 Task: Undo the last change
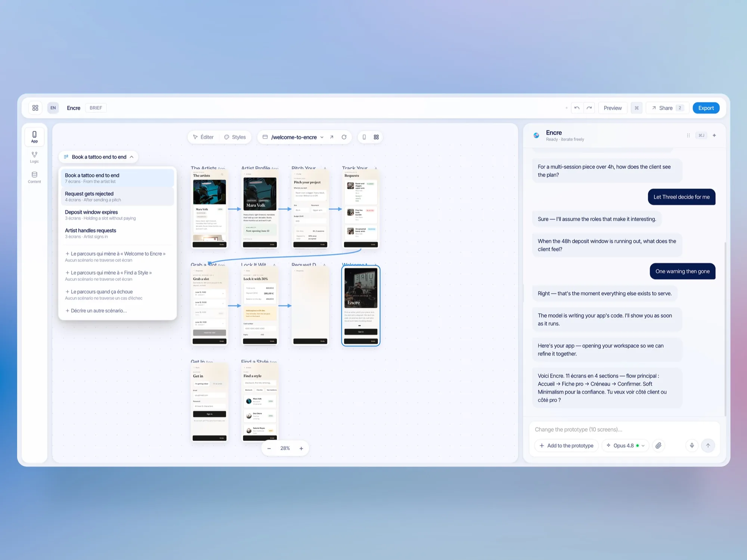pyautogui.click(x=577, y=108)
